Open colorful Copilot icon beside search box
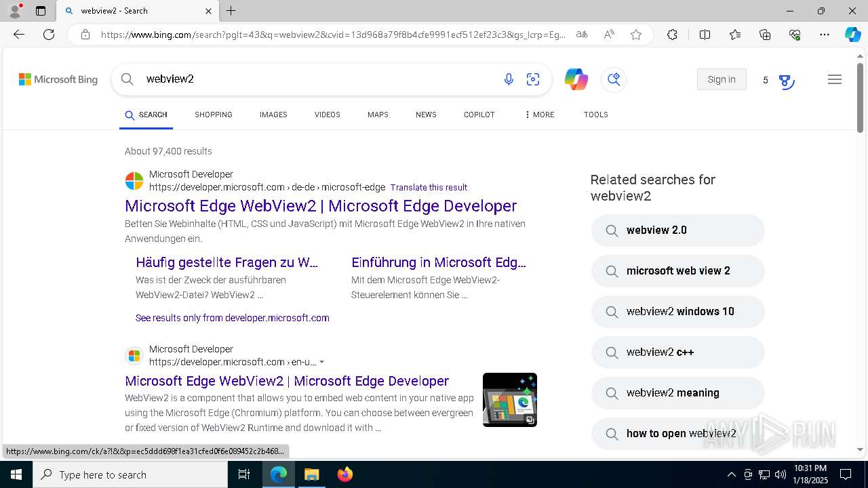This screenshot has height=488, width=868. 576,79
